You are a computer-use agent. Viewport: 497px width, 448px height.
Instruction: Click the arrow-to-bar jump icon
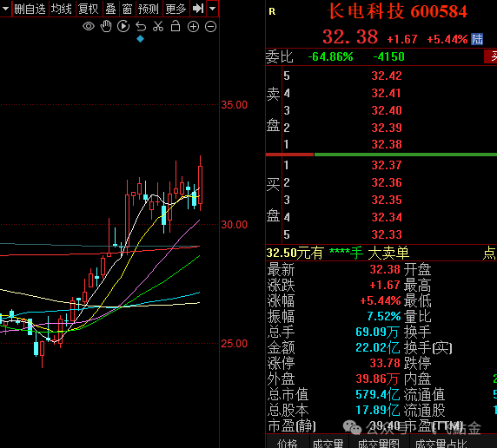click(x=198, y=9)
